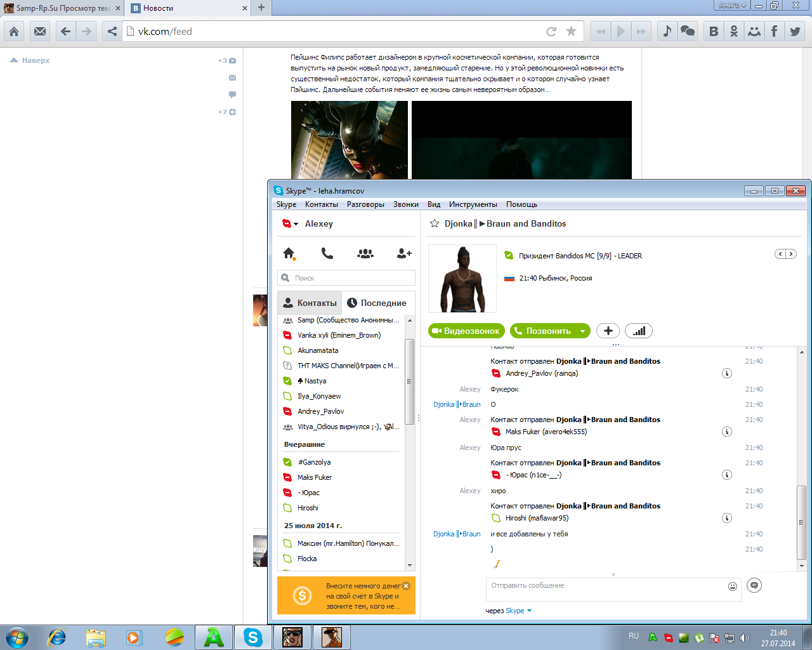This screenshot has width=812, height=650.
Task: Click the share icon in browser toolbar
Action: [112, 31]
